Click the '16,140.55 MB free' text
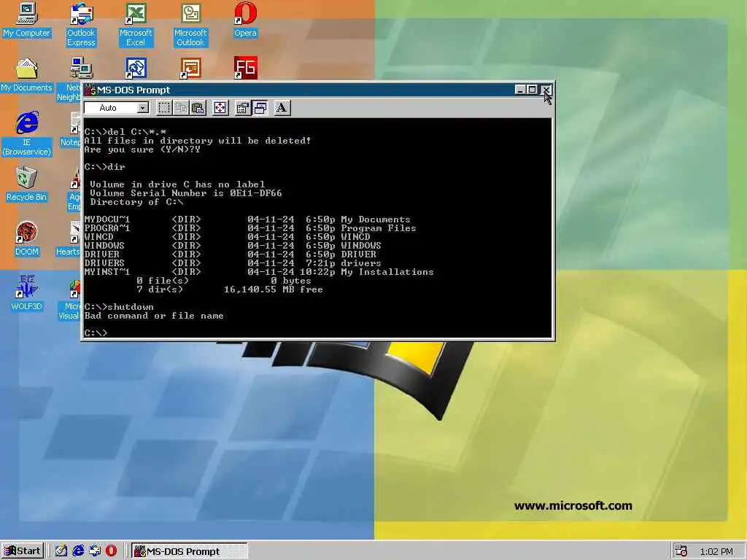 coord(273,289)
